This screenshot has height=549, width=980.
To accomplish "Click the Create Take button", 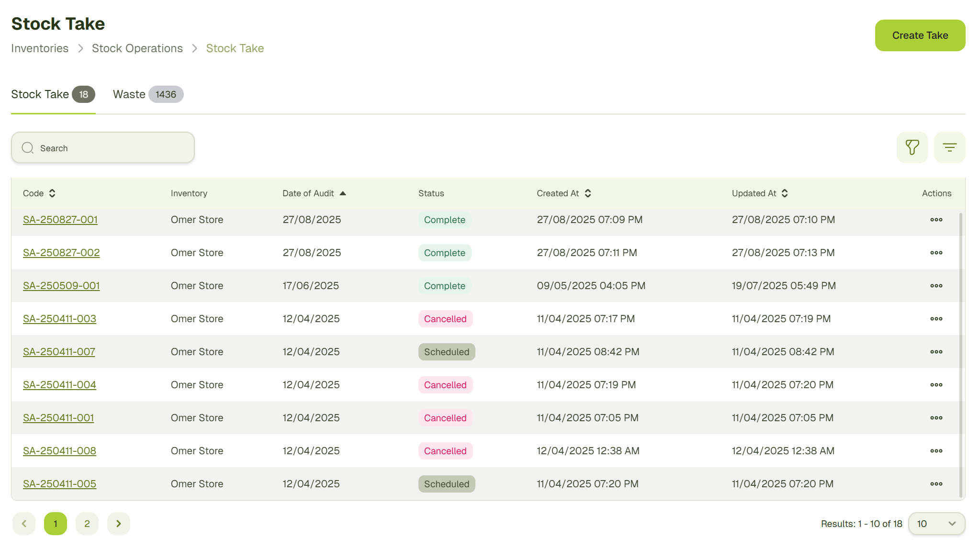I will point(920,35).
